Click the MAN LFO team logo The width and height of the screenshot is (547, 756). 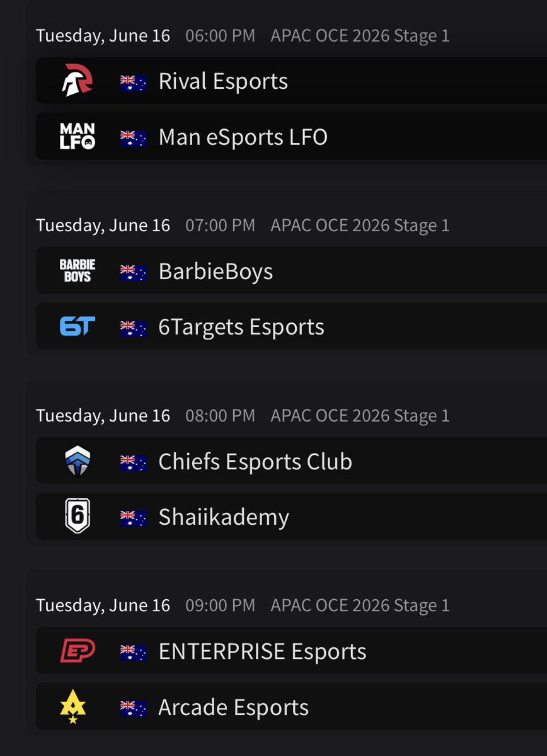[78, 136]
